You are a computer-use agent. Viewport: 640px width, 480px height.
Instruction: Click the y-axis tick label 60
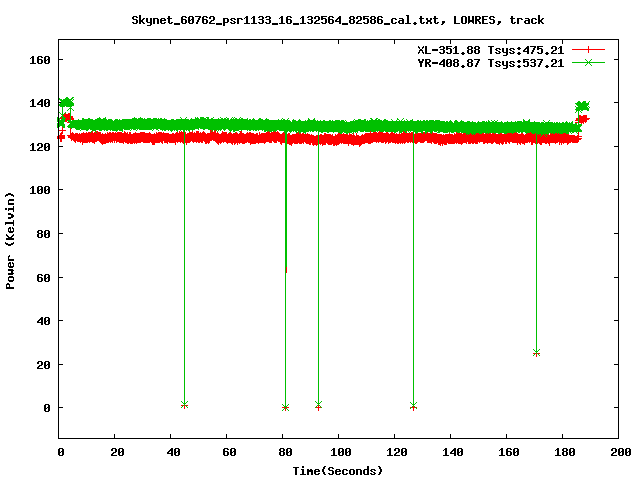click(x=43, y=278)
